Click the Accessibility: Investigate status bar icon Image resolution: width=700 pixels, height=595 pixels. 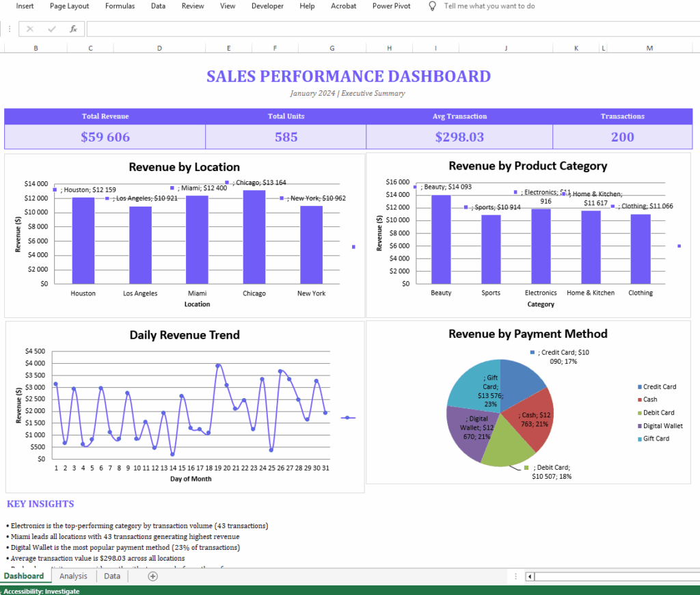41,591
